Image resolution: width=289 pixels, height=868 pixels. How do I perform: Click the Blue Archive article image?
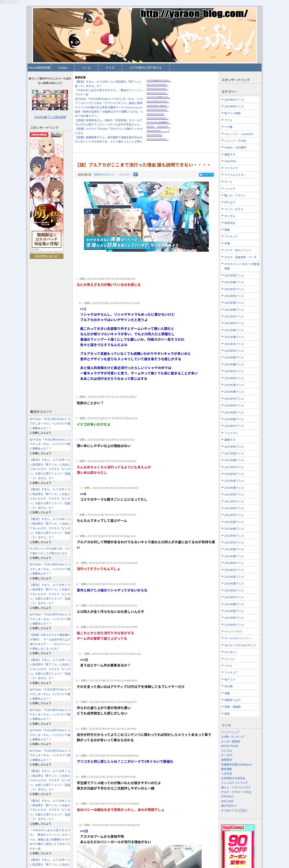146,217
